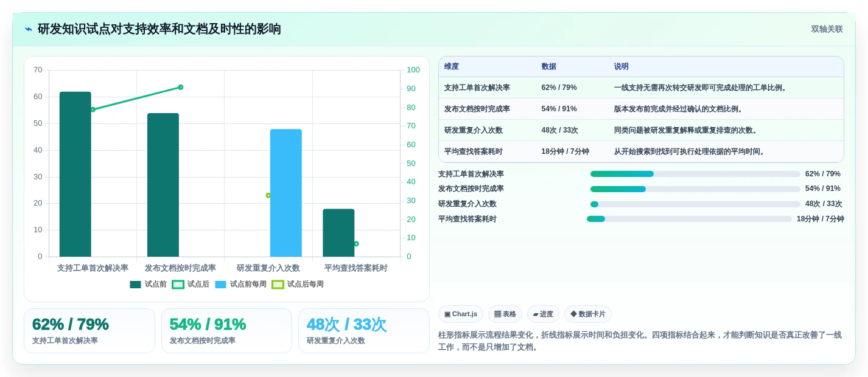
Task: Click the 双轴关联 label in the header
Action: 827,29
